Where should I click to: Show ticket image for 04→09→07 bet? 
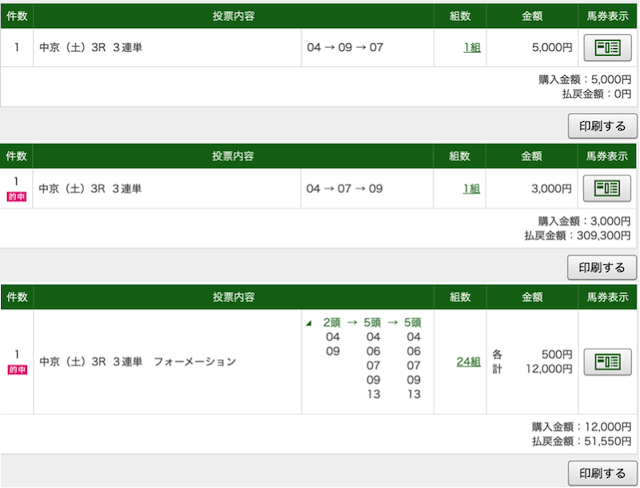pyautogui.click(x=607, y=48)
